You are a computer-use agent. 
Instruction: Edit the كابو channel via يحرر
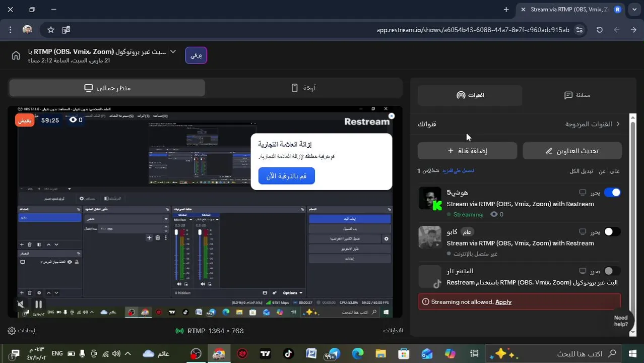coord(595,232)
